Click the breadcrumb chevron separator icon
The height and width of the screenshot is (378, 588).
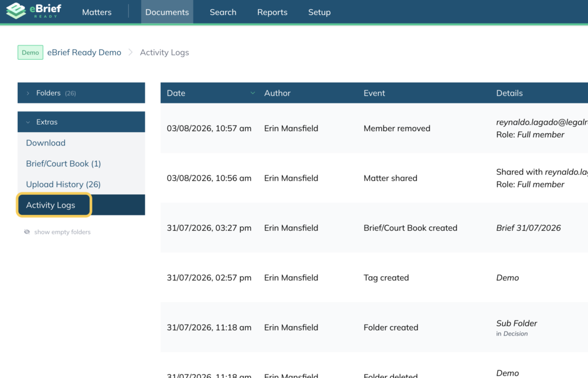[x=130, y=52]
